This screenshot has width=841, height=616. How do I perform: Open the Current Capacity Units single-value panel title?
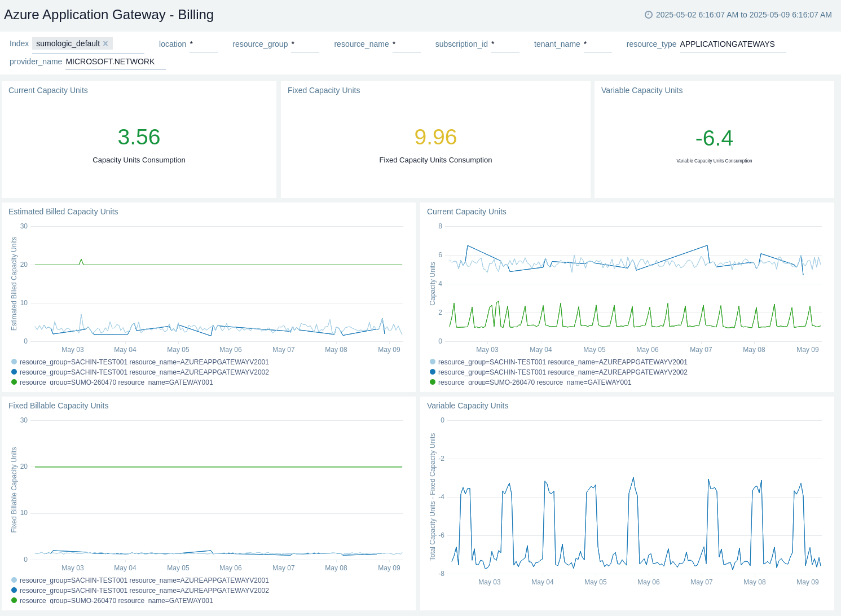[48, 90]
